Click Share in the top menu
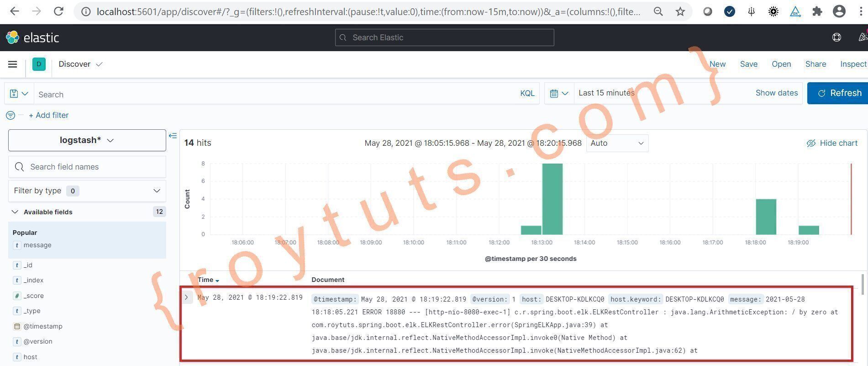This screenshot has height=366, width=868. (x=815, y=64)
